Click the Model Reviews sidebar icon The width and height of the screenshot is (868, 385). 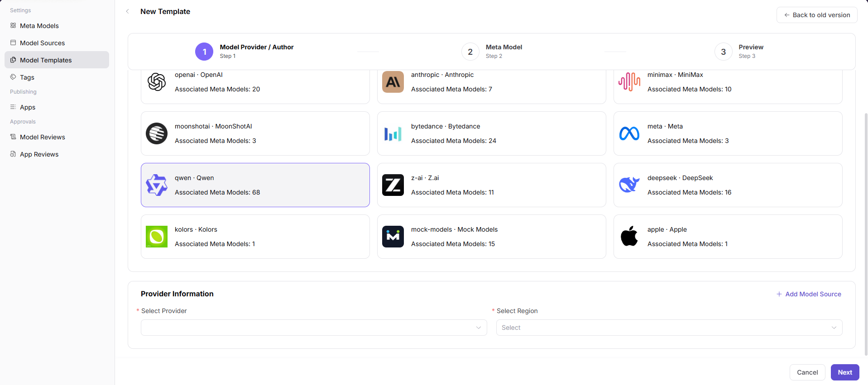pos(13,137)
